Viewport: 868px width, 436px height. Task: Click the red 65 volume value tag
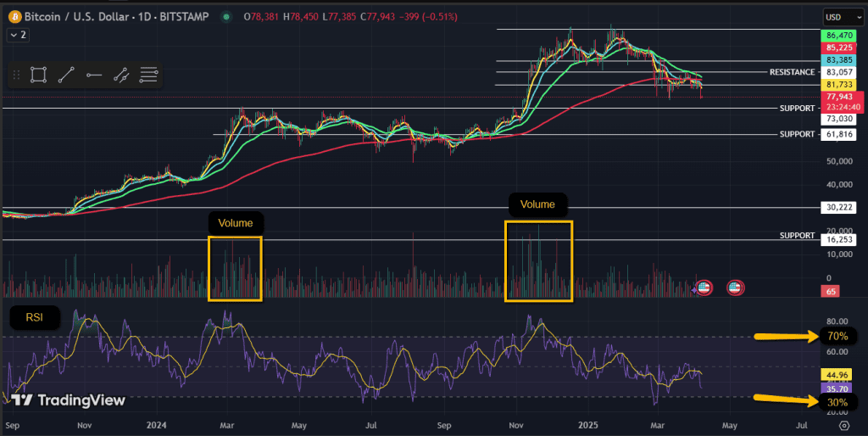(831, 292)
